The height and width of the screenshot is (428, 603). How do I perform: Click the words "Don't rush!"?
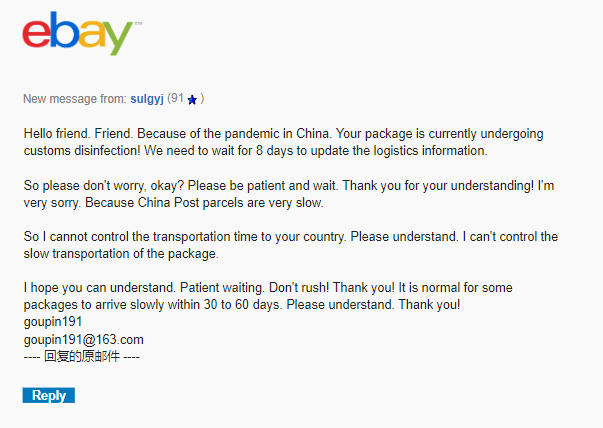tap(299, 288)
